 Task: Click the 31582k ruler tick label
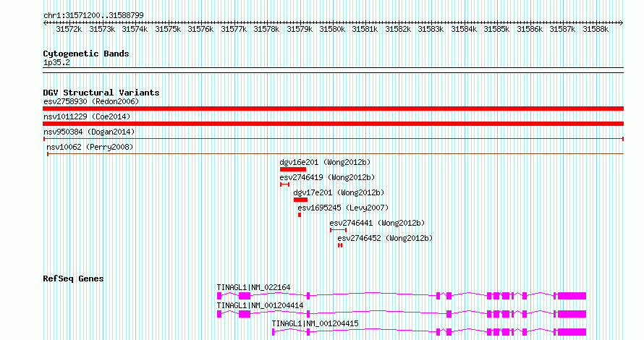[x=398, y=29]
